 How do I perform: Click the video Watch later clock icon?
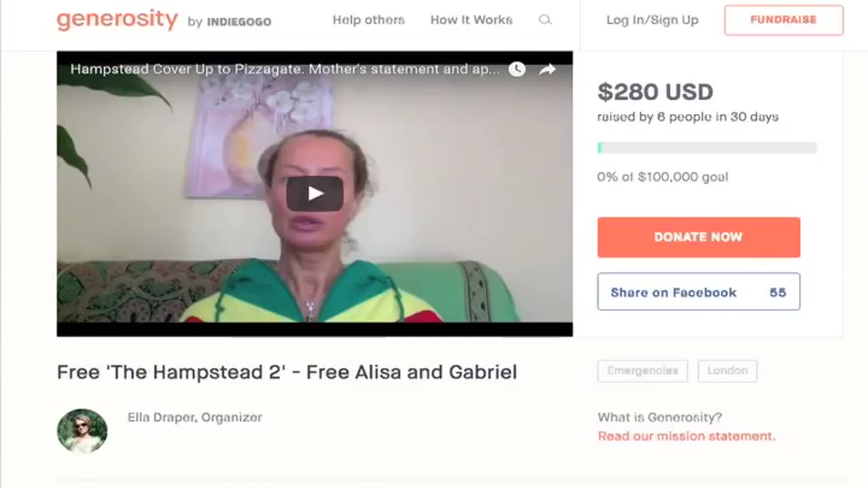point(517,69)
